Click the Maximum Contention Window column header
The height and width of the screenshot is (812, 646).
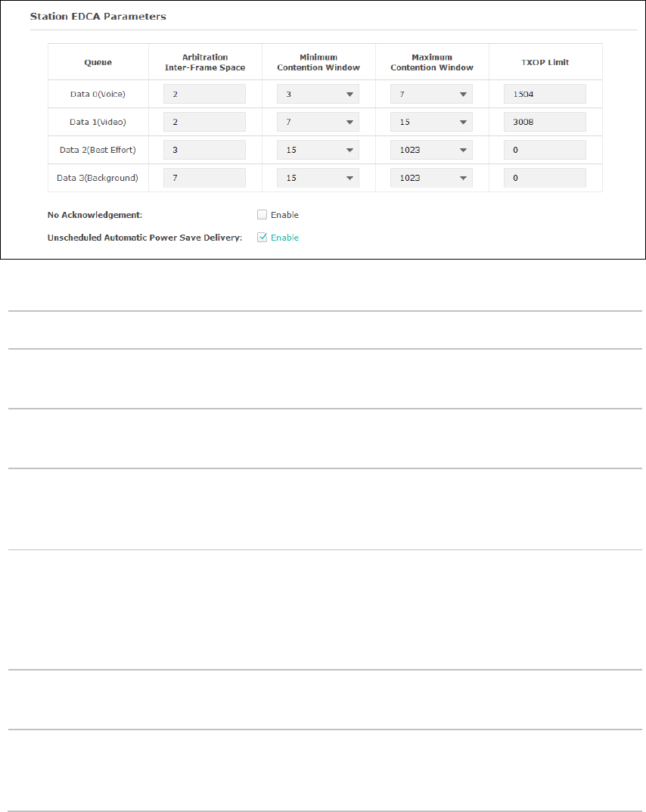pyautogui.click(x=432, y=62)
